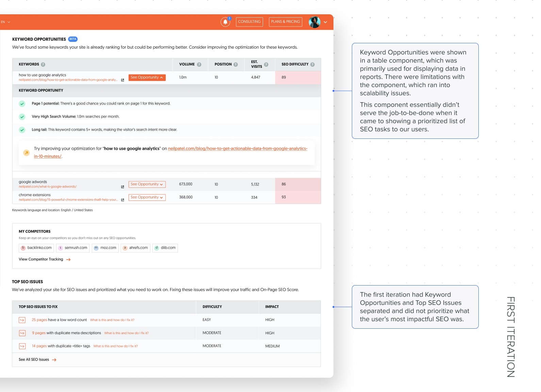Screen dimensions: 541x392
Task: Click the CONSULTING button
Action: coord(249,22)
